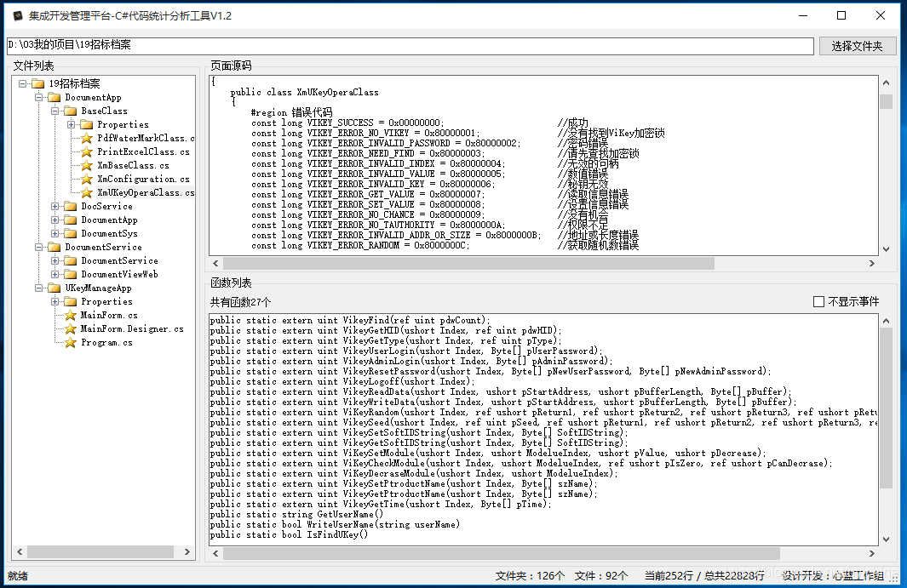Screen dimensions: 907x588
Task: Click the GetUserName function line
Action: tap(296, 515)
